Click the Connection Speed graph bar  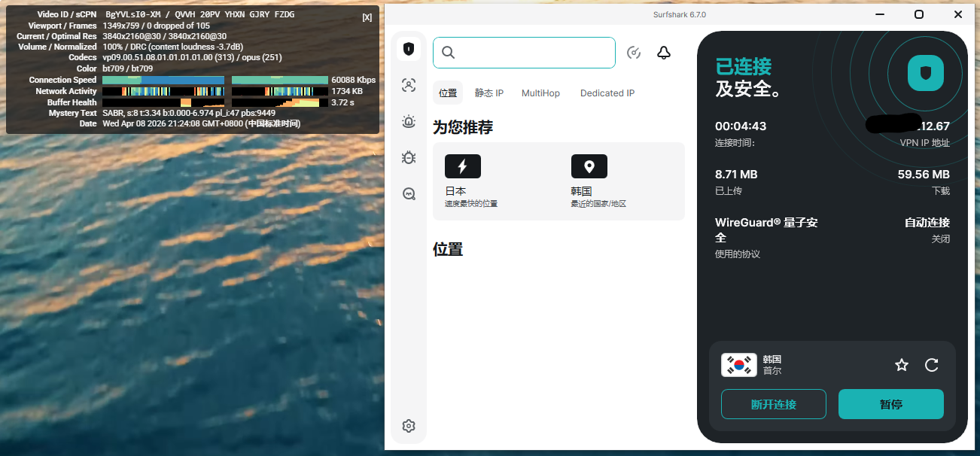click(215, 80)
